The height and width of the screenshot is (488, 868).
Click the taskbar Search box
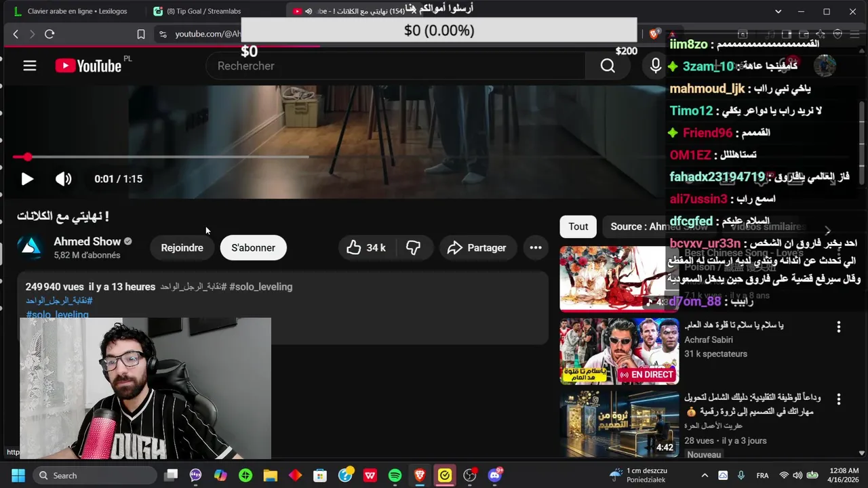tap(94, 475)
